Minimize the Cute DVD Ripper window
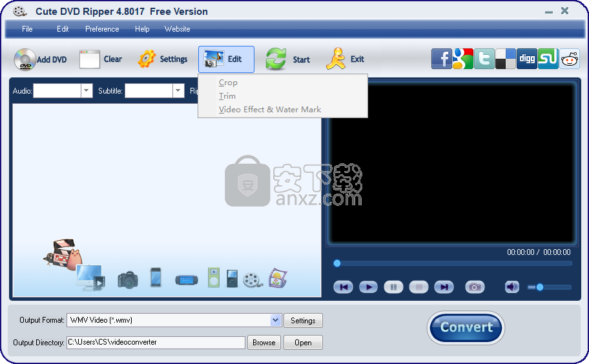This screenshot has width=589, height=364. click(549, 12)
